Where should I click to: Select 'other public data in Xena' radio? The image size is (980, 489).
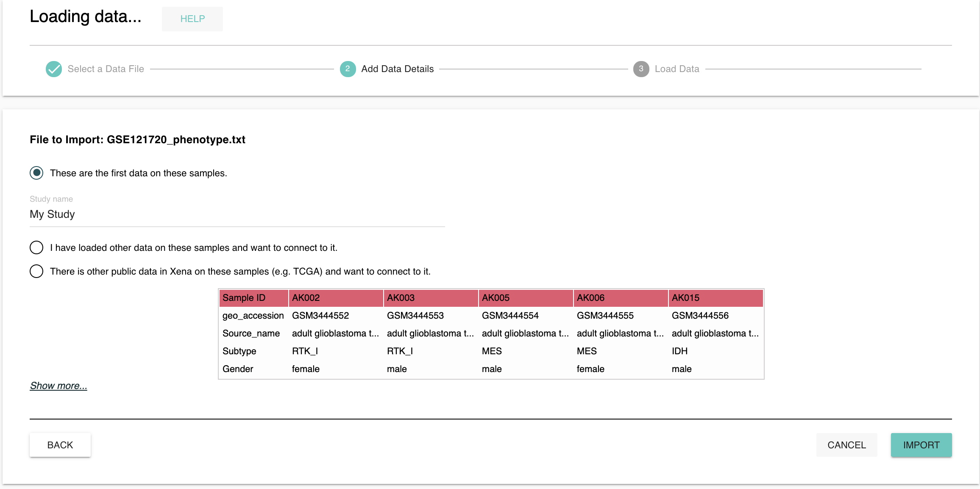[x=36, y=271]
